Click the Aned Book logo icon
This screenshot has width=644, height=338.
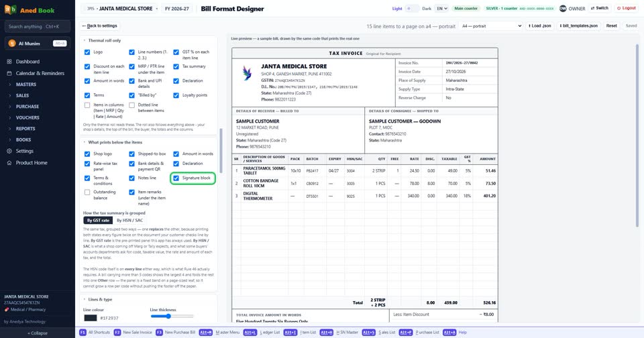[11, 9]
